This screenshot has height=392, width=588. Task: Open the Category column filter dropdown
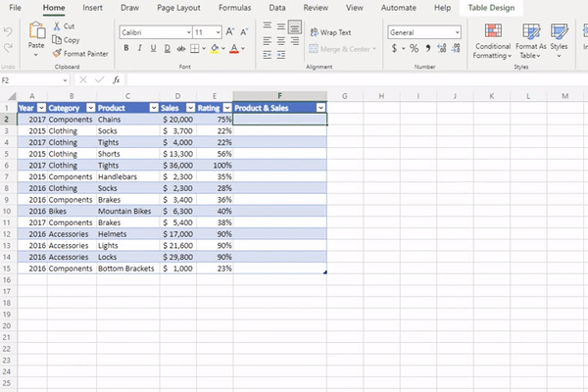click(x=91, y=108)
